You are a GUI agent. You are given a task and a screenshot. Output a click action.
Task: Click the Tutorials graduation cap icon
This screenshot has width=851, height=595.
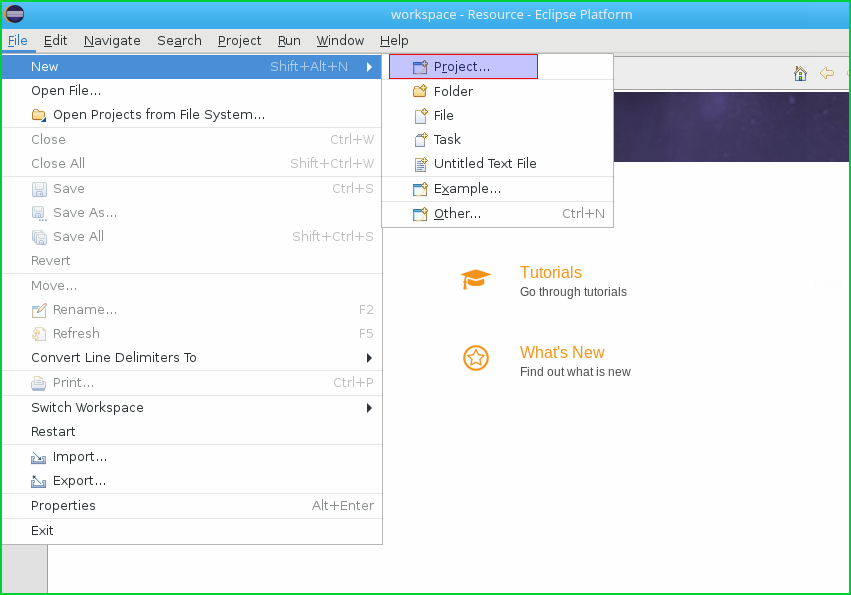point(476,279)
